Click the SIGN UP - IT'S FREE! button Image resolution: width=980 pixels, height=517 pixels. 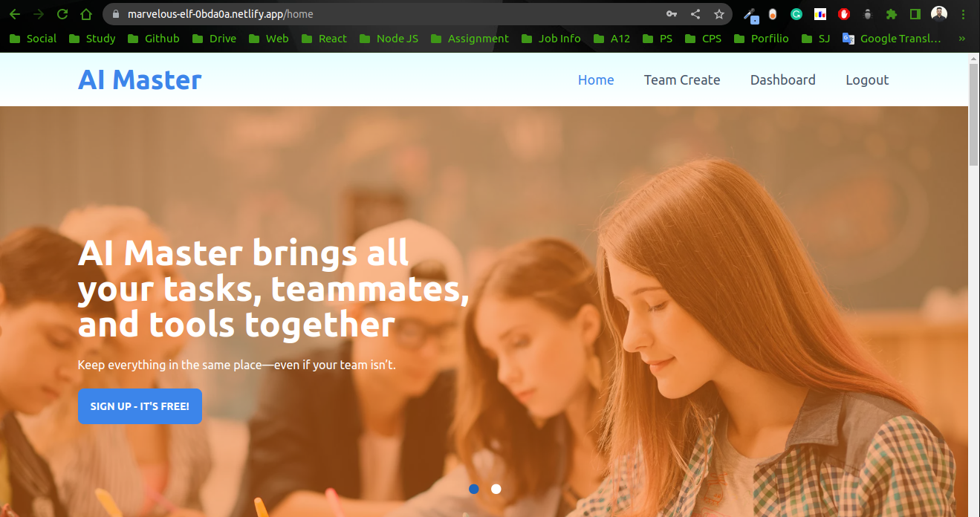(x=140, y=406)
